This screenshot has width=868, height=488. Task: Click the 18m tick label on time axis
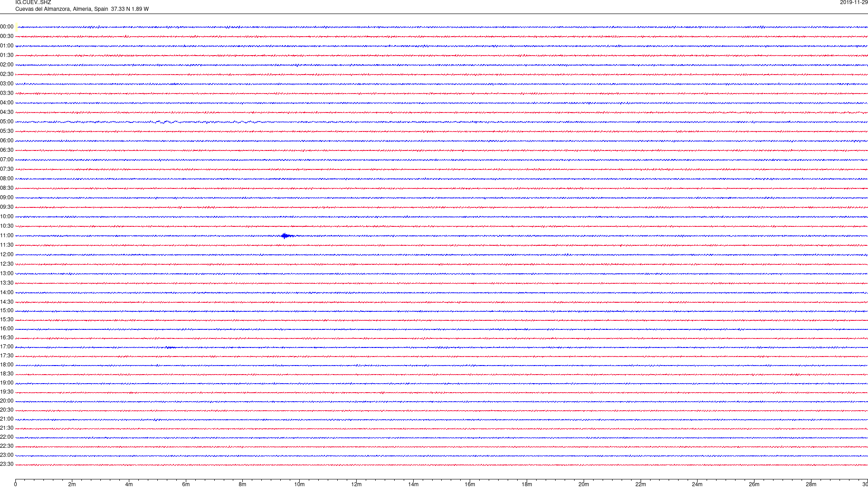(527, 484)
